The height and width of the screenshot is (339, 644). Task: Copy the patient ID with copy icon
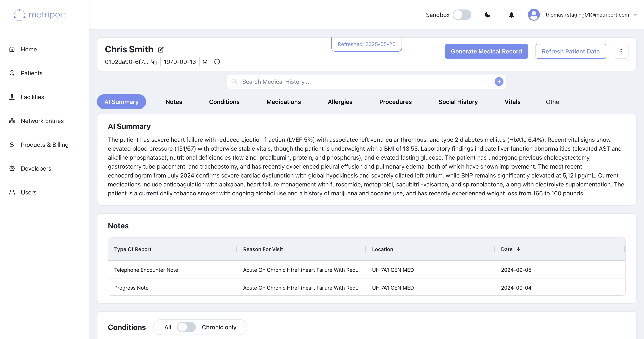coord(154,62)
